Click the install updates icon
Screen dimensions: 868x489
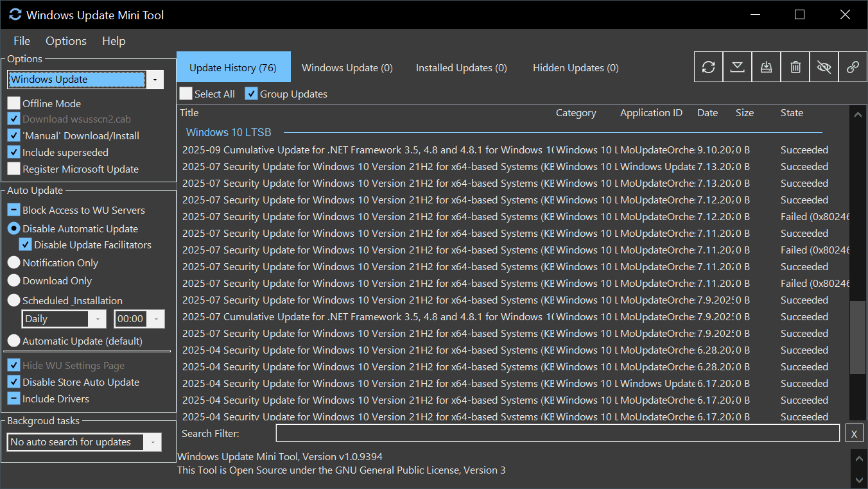(x=766, y=67)
